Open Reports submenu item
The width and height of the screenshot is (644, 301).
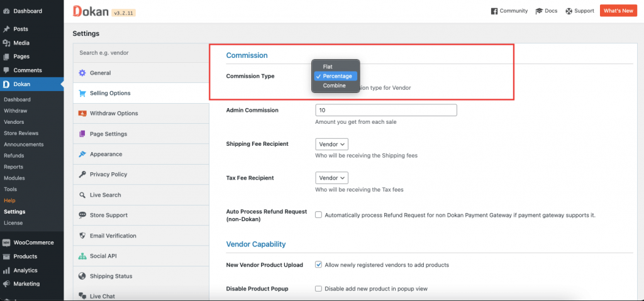pyautogui.click(x=14, y=167)
